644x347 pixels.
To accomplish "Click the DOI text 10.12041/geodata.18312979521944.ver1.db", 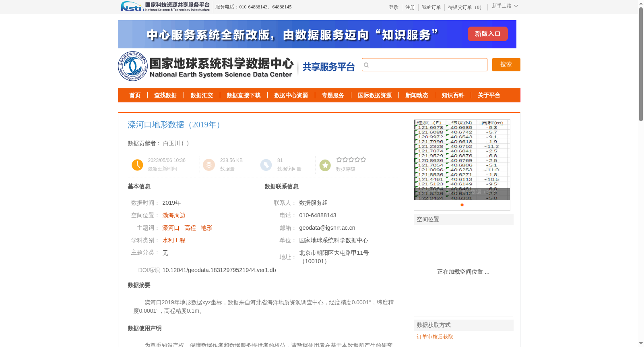I will point(219,270).
